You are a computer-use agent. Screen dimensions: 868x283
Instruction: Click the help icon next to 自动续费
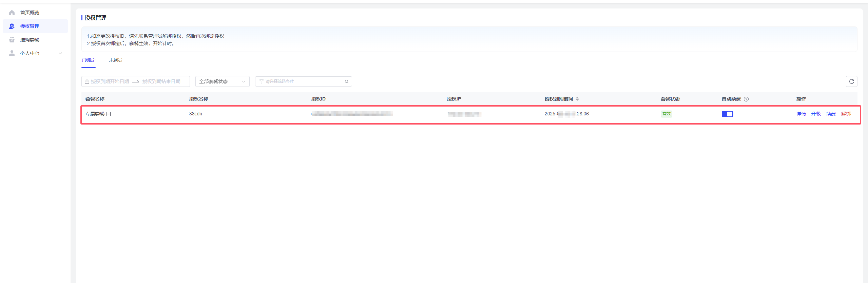click(x=746, y=99)
